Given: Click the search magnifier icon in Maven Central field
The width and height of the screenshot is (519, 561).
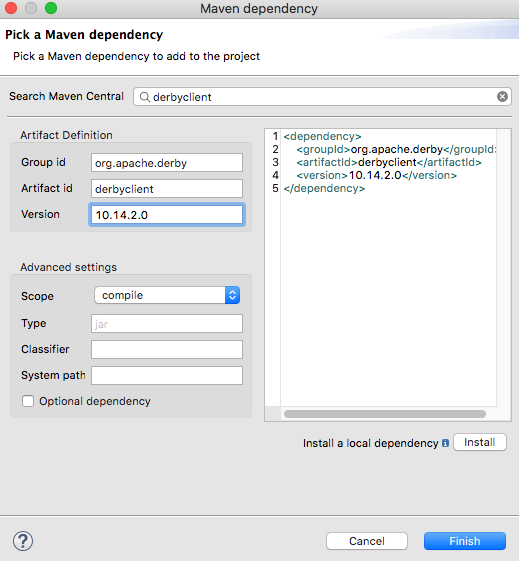Looking at the screenshot, I should (x=145, y=97).
